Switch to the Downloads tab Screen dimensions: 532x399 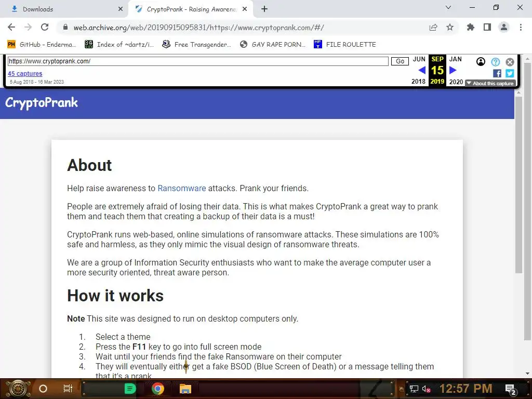pyautogui.click(x=64, y=9)
